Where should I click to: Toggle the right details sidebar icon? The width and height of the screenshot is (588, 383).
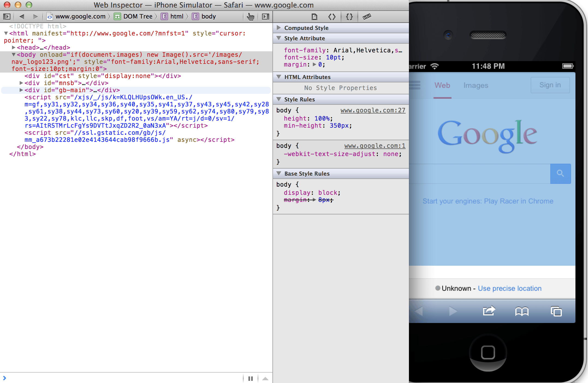265,17
